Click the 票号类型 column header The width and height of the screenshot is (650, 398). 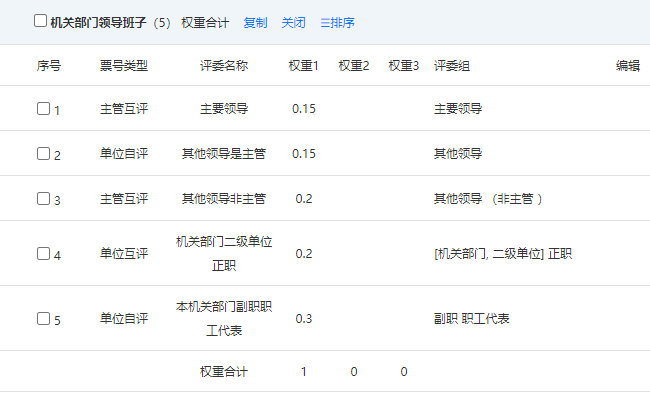coord(124,66)
